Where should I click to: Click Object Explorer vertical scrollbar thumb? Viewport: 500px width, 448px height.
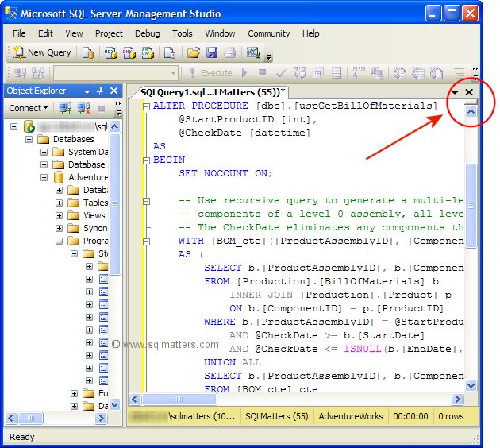click(115, 203)
